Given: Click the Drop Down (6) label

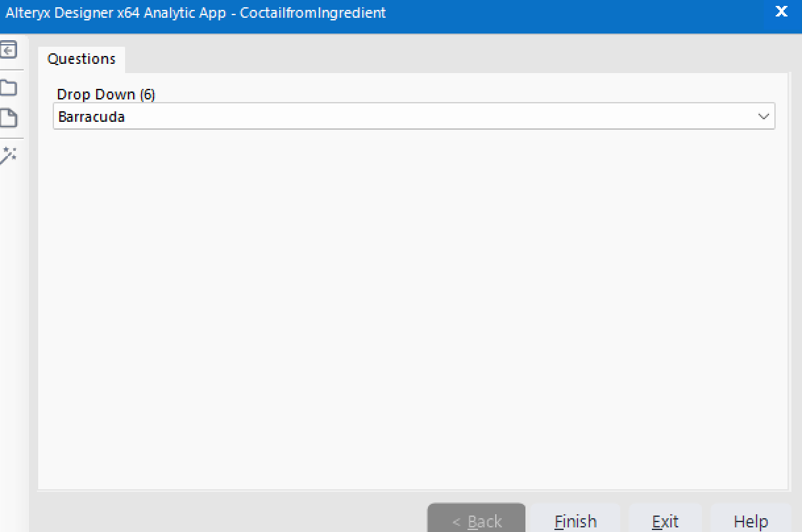Looking at the screenshot, I should click(x=105, y=94).
